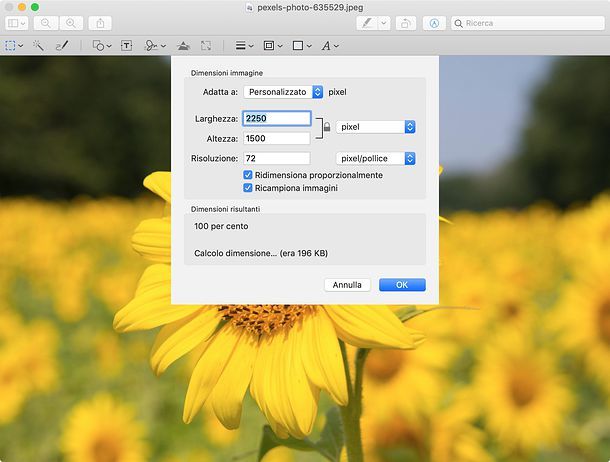The height and width of the screenshot is (462, 610).
Task: Click the '100 per cento' result text
Action: (x=221, y=226)
